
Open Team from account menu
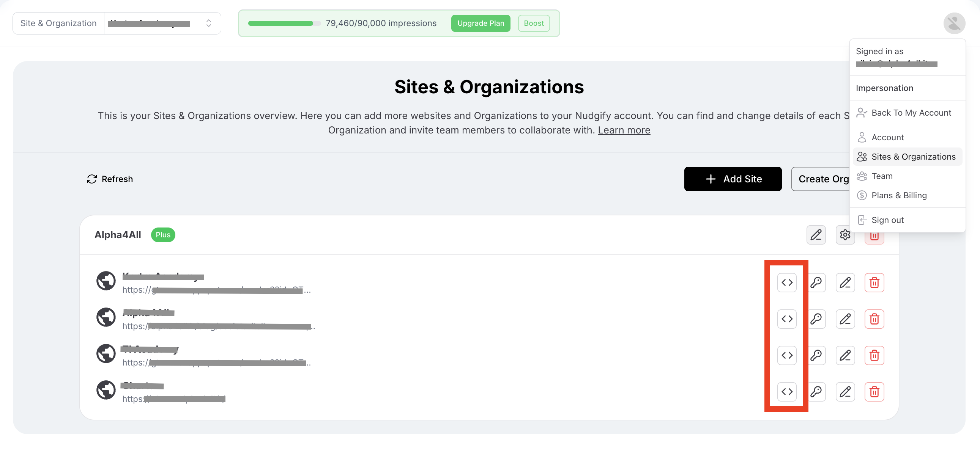(882, 176)
